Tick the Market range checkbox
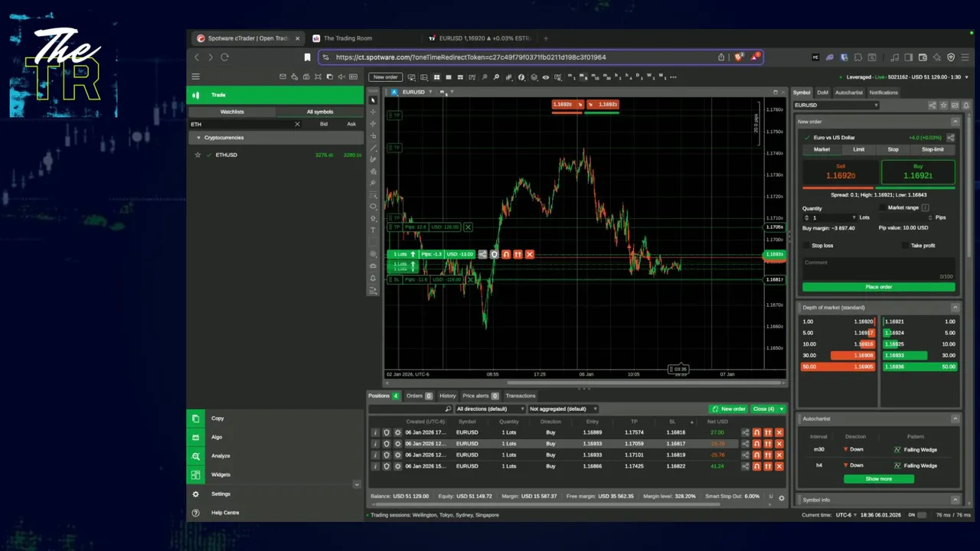 (x=882, y=207)
